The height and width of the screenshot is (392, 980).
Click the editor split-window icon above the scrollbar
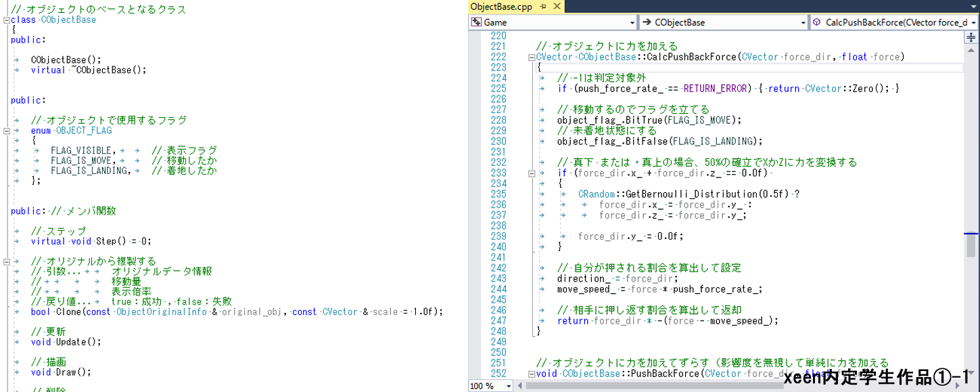click(x=972, y=37)
